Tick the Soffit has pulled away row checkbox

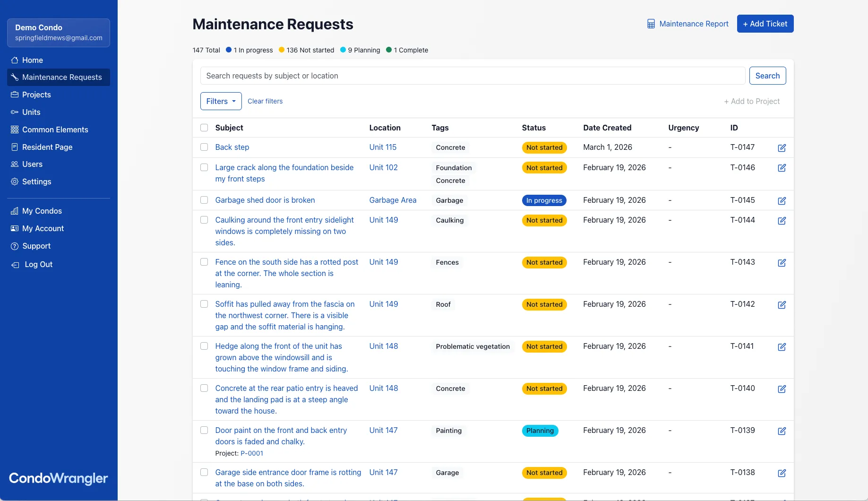click(x=204, y=304)
